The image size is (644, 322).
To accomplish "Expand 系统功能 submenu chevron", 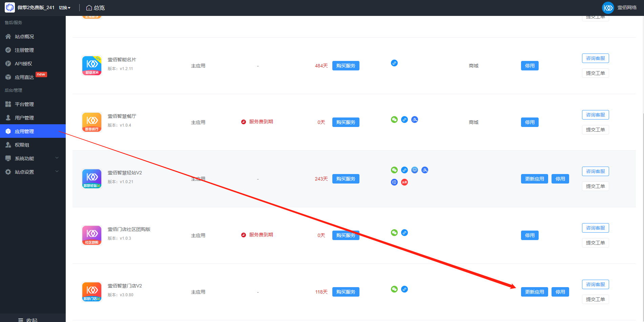I will pos(57,158).
